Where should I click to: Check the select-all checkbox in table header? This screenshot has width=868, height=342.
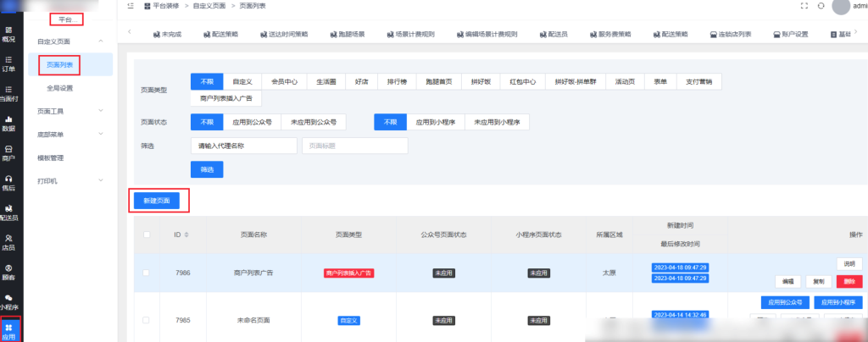click(x=147, y=234)
